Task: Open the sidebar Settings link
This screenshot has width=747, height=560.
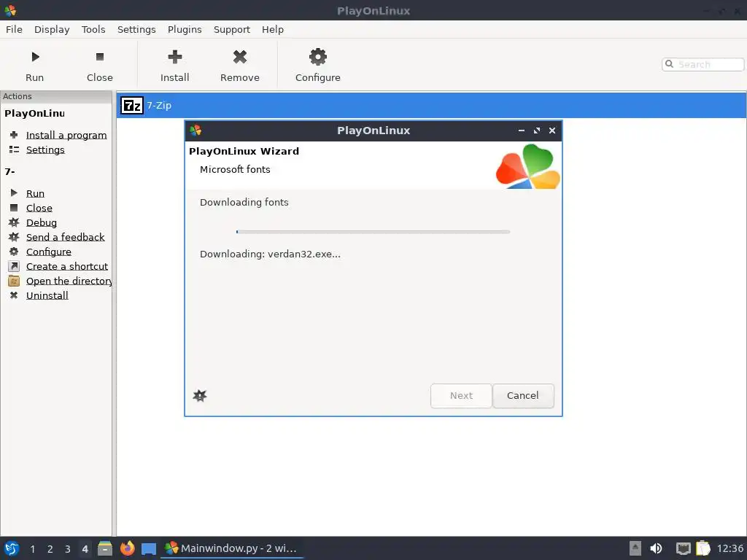Action: tap(45, 149)
